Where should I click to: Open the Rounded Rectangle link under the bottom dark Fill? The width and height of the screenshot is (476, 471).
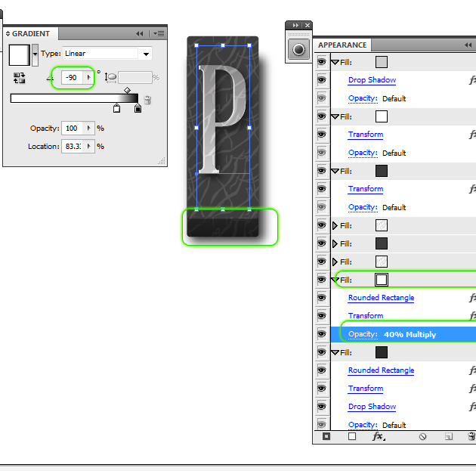point(381,370)
